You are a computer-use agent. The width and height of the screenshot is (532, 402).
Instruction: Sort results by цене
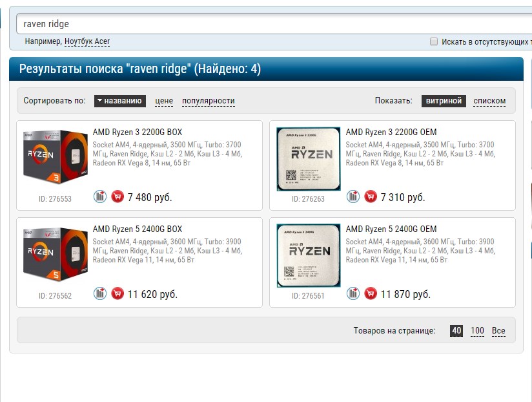(x=164, y=101)
